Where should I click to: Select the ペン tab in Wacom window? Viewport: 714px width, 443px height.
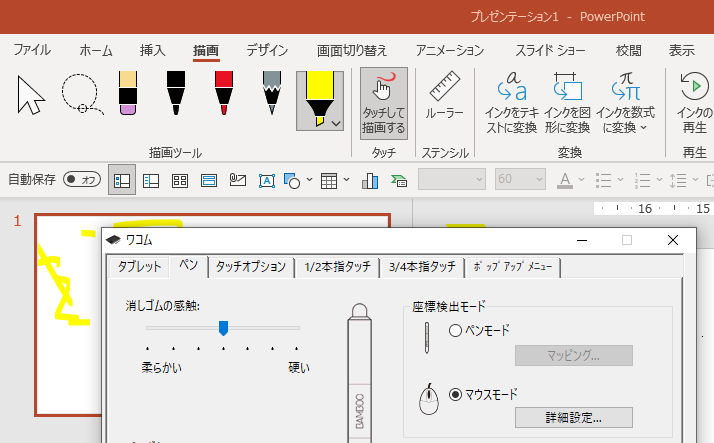(189, 265)
